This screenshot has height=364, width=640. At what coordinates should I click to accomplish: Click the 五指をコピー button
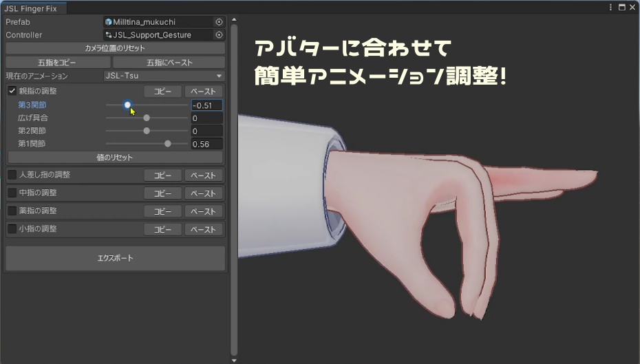[58, 63]
